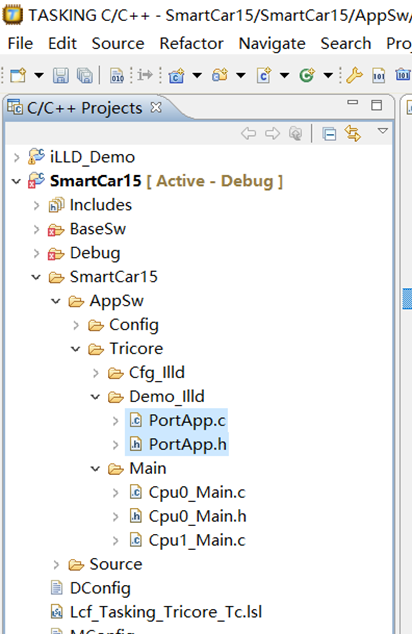This screenshot has width=412, height=634.
Task: Open the Source menu
Action: (x=118, y=43)
